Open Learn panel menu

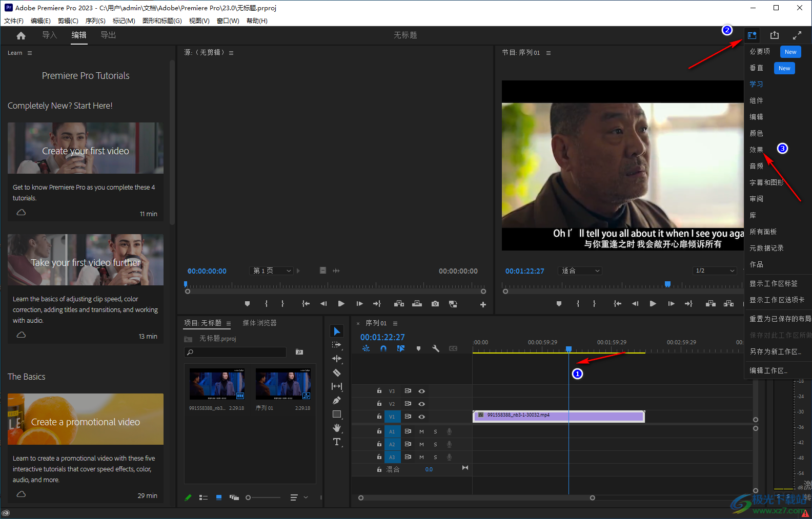coord(30,53)
